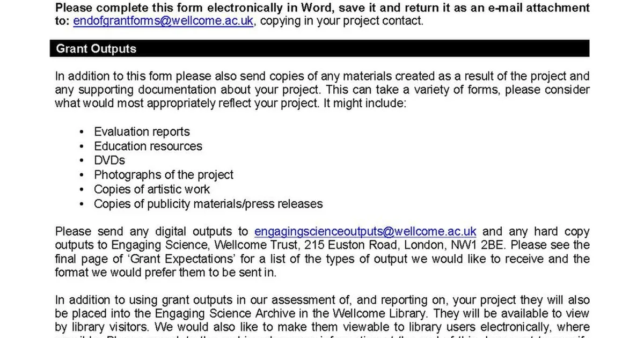
Task: Open the endofgrantforms@wellcome.ac.uk email link
Action: (163, 21)
